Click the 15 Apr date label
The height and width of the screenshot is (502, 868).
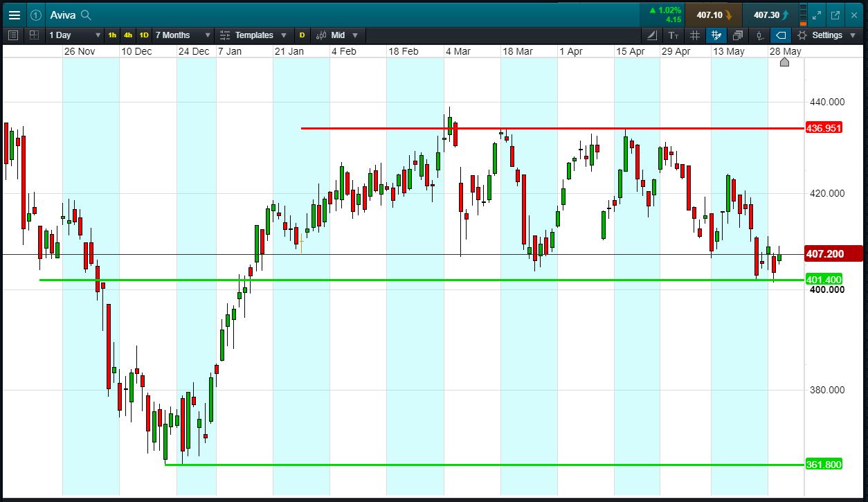click(631, 51)
